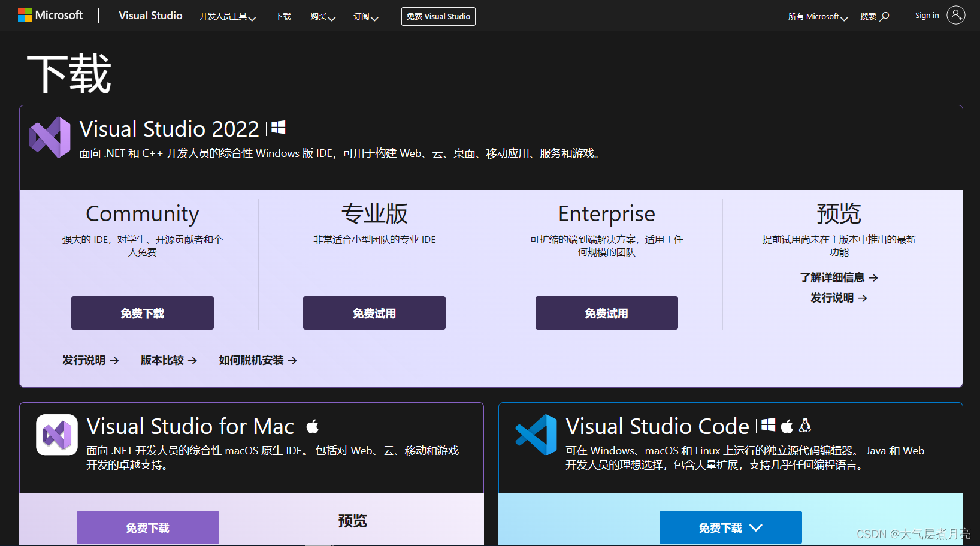980x546 pixels.
Task: Open 发行说明 link under 预览
Action: click(x=839, y=298)
